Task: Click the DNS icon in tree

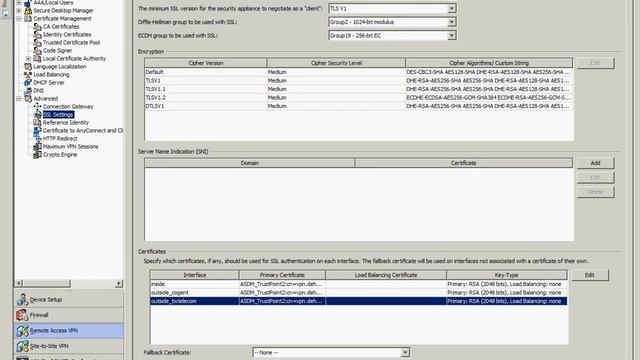Action: [28, 91]
